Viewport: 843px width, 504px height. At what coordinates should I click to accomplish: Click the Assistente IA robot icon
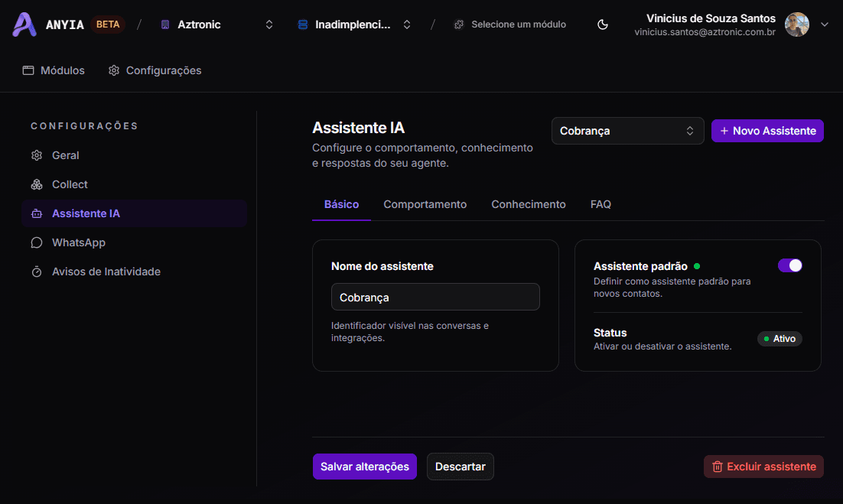(37, 213)
